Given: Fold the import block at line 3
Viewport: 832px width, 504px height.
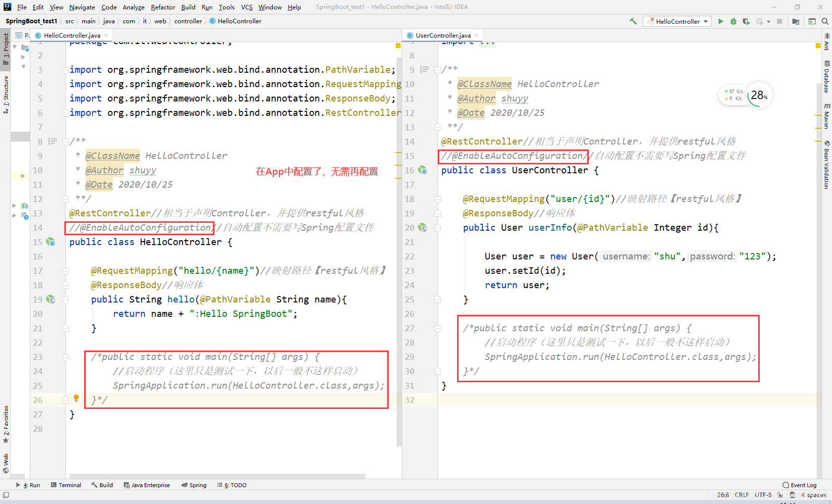Looking at the screenshot, I should click(65, 70).
